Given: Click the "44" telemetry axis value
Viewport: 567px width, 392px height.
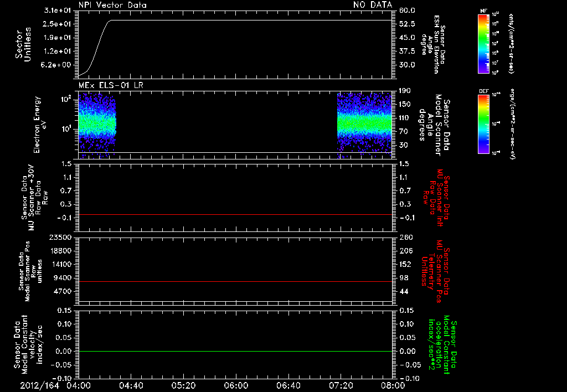Looking at the screenshot, I should pyautogui.click(x=404, y=291).
